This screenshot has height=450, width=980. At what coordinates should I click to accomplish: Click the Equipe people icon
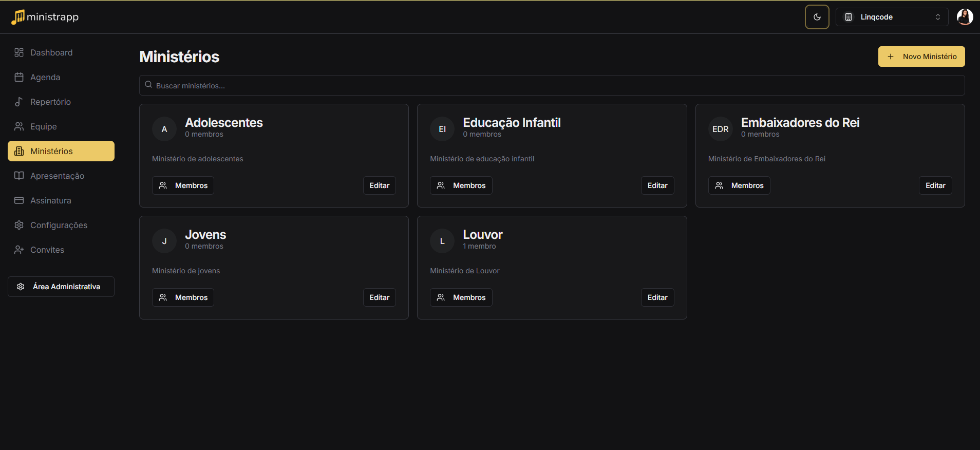click(19, 126)
